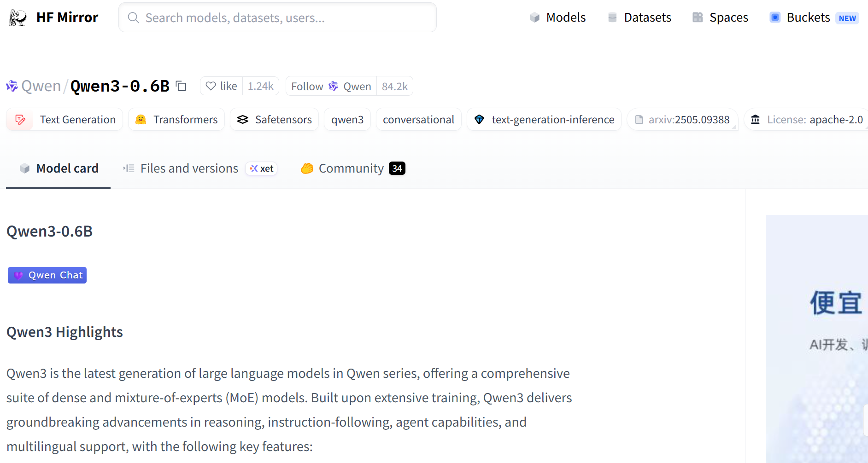Viewport: 868px width, 463px height.
Task: Open the arxiv:2505.09388 paper tag
Action: click(x=682, y=120)
